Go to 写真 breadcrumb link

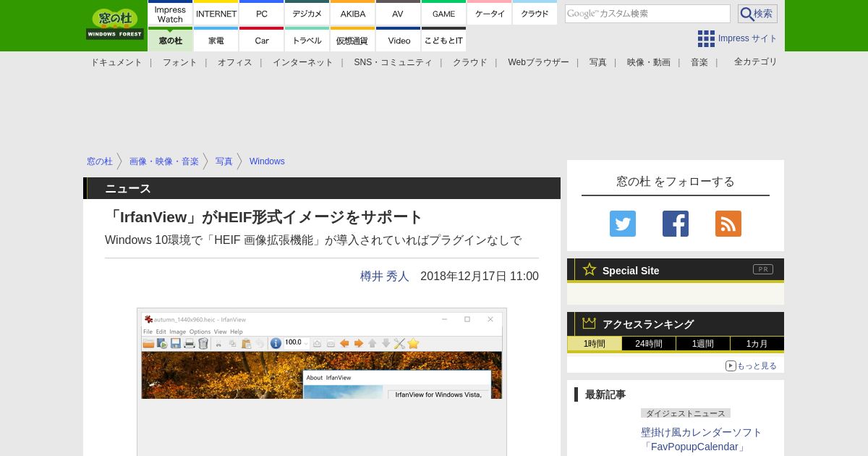pyautogui.click(x=224, y=161)
